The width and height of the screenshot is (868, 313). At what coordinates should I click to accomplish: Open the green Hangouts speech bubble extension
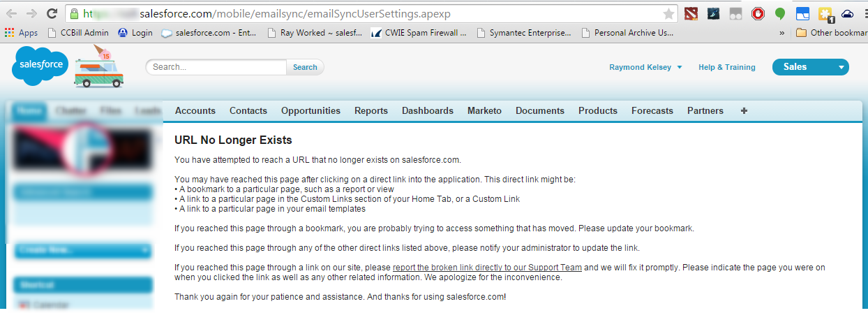(780, 13)
